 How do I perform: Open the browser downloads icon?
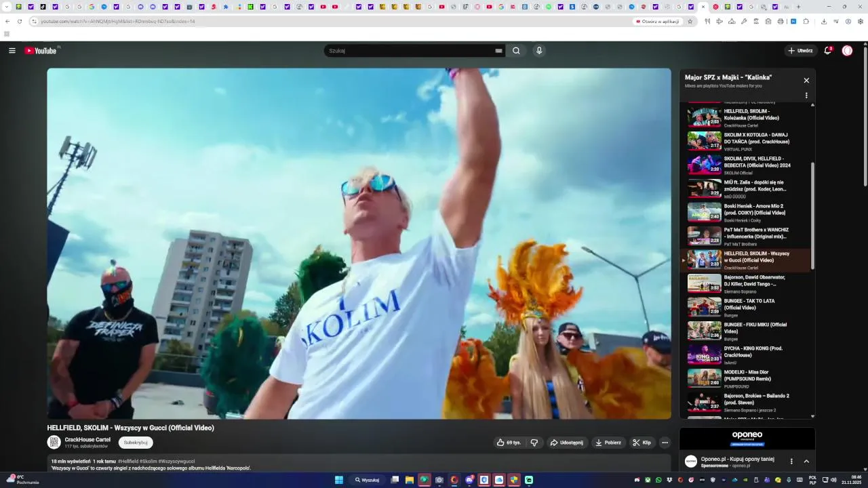(x=823, y=21)
